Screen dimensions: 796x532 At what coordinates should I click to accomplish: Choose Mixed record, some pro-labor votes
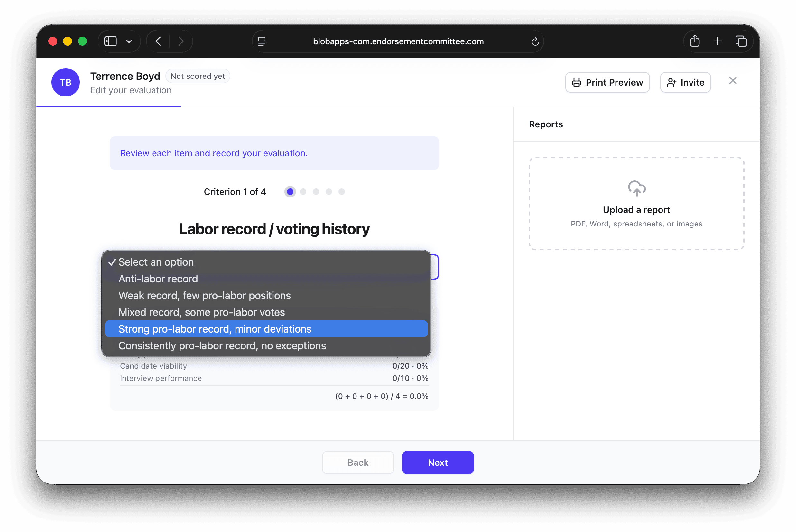pyautogui.click(x=266, y=312)
